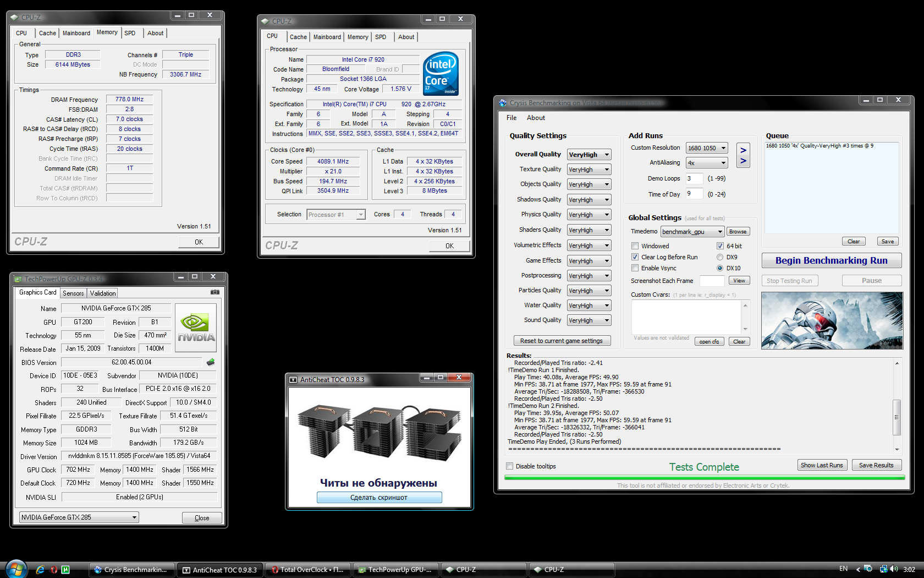Click the Russian screenshot button in AntiCheat
This screenshot has width=924, height=578.
click(379, 498)
